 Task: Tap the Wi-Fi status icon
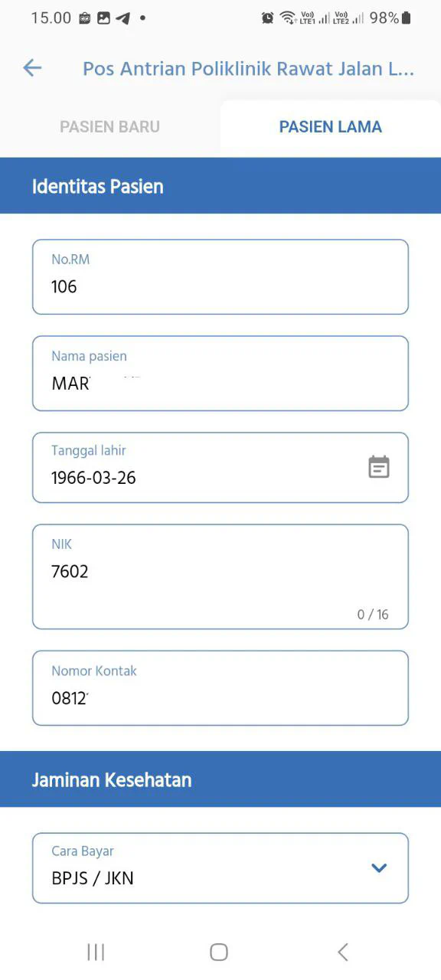288,18
